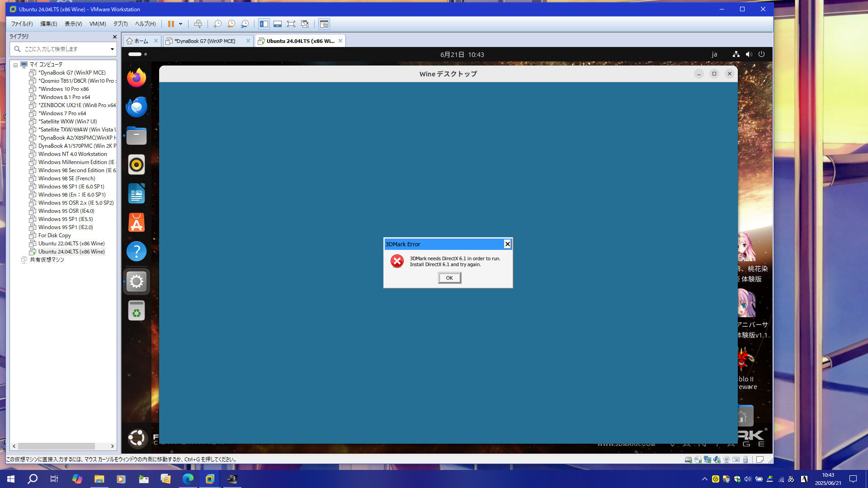Click OK in the 3DMark Error dialog
The width and height of the screenshot is (868, 488).
(x=449, y=278)
